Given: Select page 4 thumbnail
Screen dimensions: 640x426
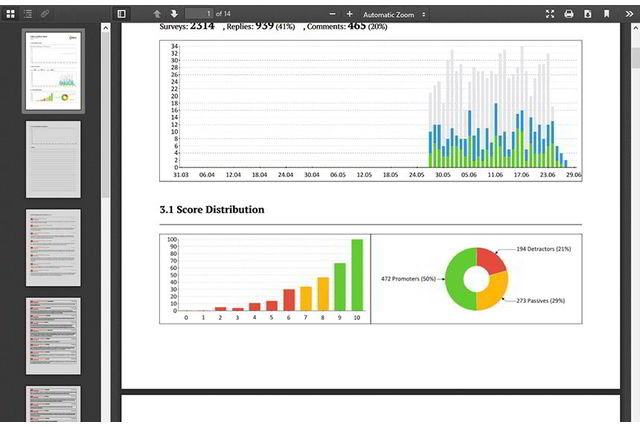Looking at the screenshot, I should click(53, 336).
